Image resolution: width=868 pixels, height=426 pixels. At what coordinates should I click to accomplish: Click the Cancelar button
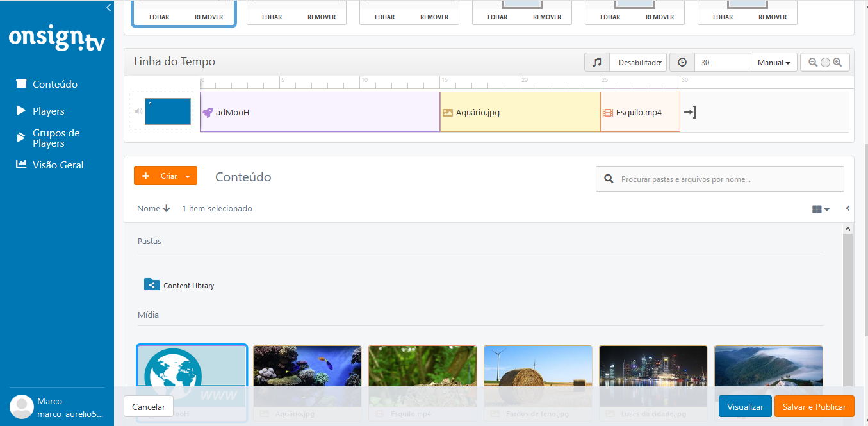pyautogui.click(x=149, y=407)
